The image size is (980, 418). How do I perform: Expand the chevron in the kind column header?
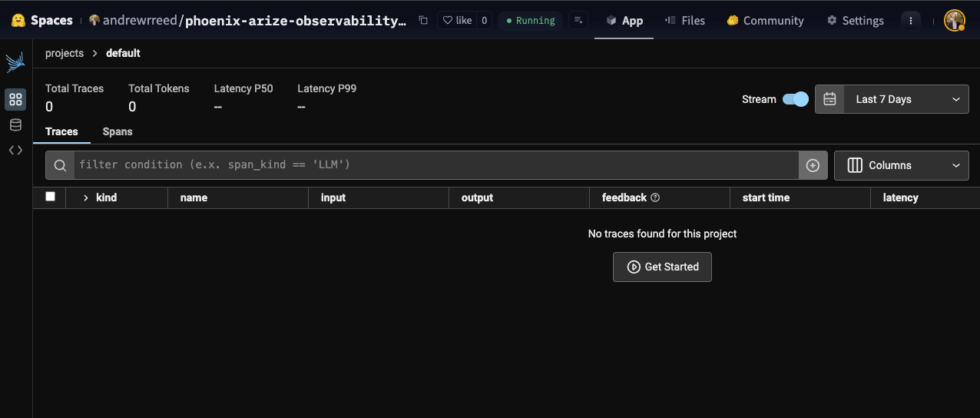pos(86,197)
